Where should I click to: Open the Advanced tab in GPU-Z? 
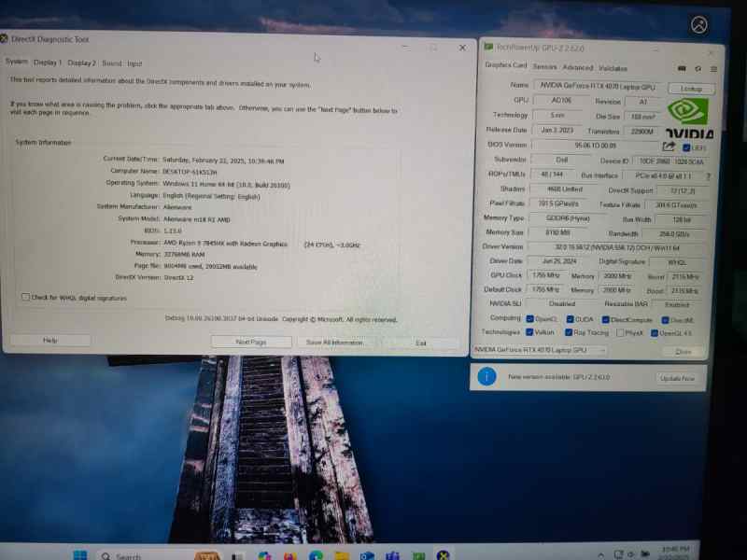point(577,67)
